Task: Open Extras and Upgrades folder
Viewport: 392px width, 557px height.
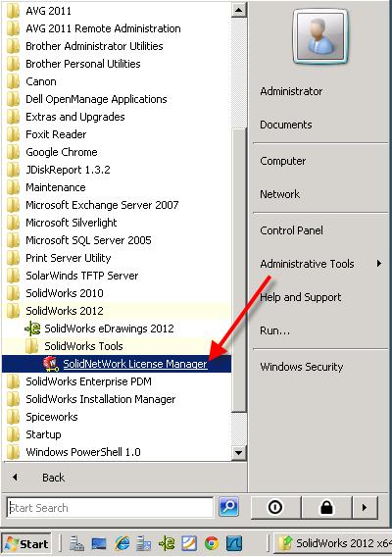Action: (117, 117)
